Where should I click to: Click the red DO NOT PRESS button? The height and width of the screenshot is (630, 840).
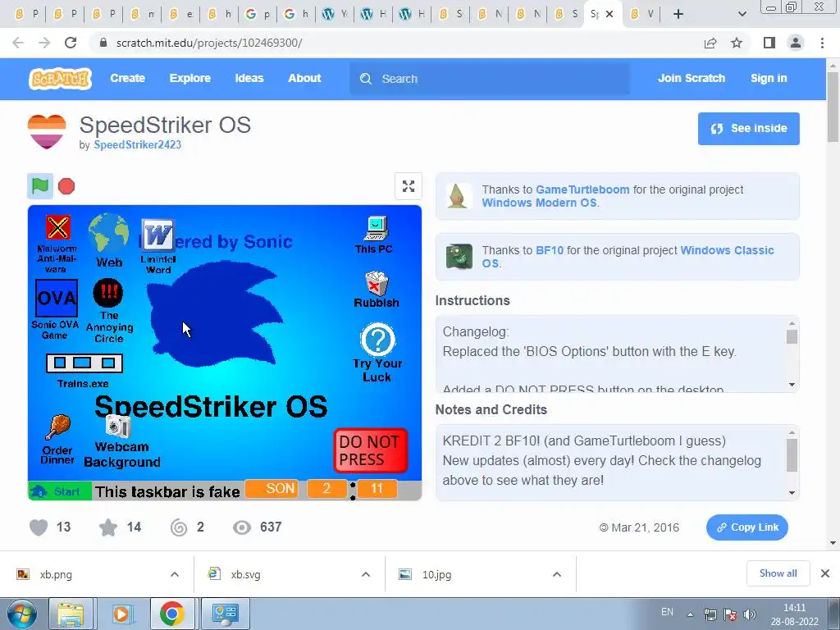tap(370, 450)
